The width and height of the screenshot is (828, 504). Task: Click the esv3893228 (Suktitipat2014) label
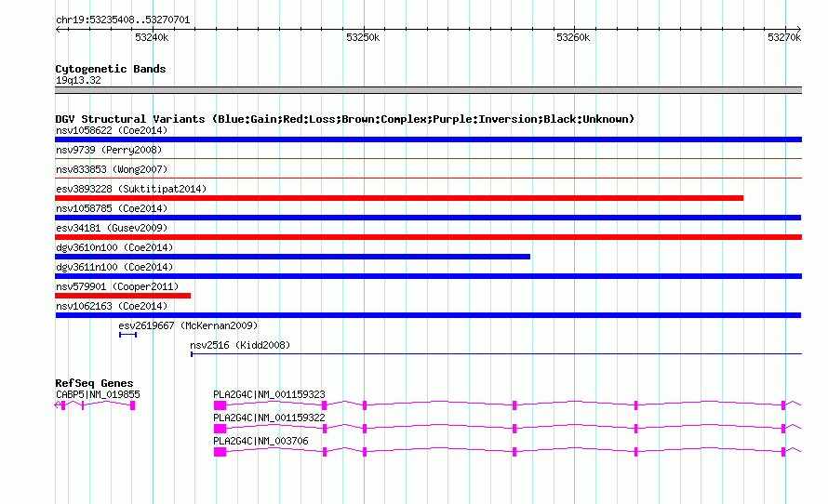[131, 189]
